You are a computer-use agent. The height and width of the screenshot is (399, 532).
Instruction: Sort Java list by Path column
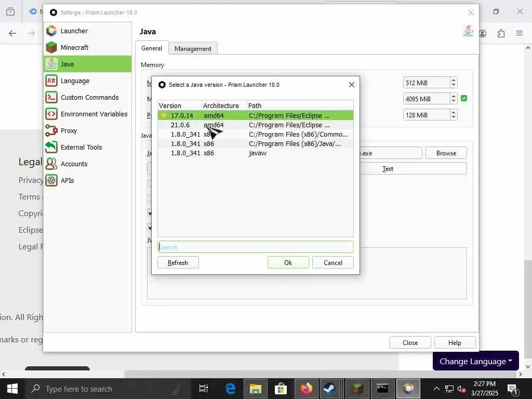pyautogui.click(x=300, y=105)
